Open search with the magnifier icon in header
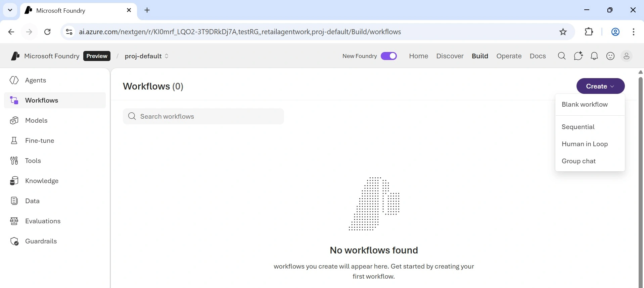The height and width of the screenshot is (288, 644). click(562, 56)
